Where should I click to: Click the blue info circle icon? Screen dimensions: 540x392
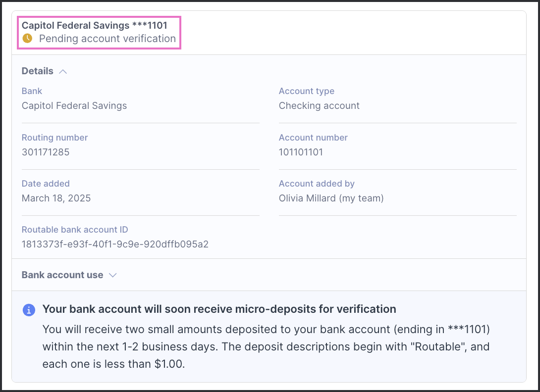(x=29, y=310)
